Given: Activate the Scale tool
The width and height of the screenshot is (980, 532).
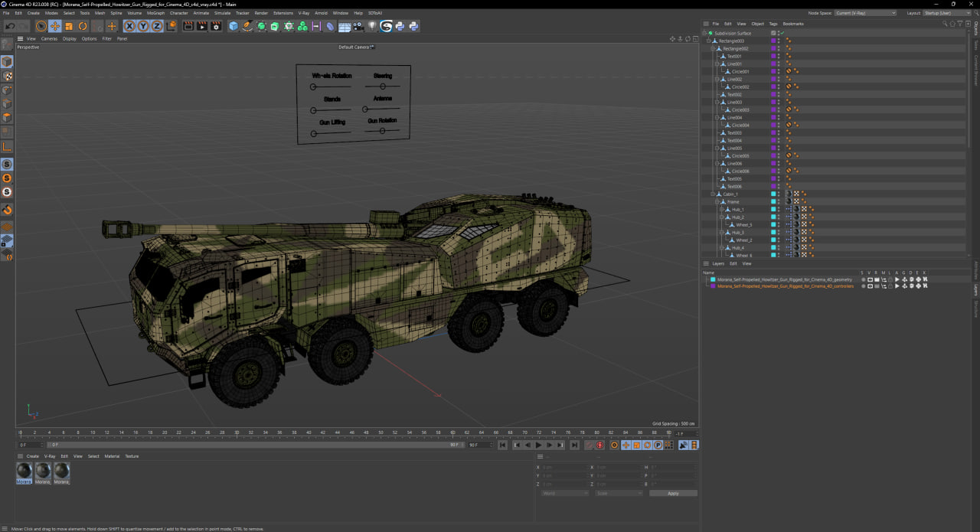Looking at the screenshot, I should [x=69, y=26].
